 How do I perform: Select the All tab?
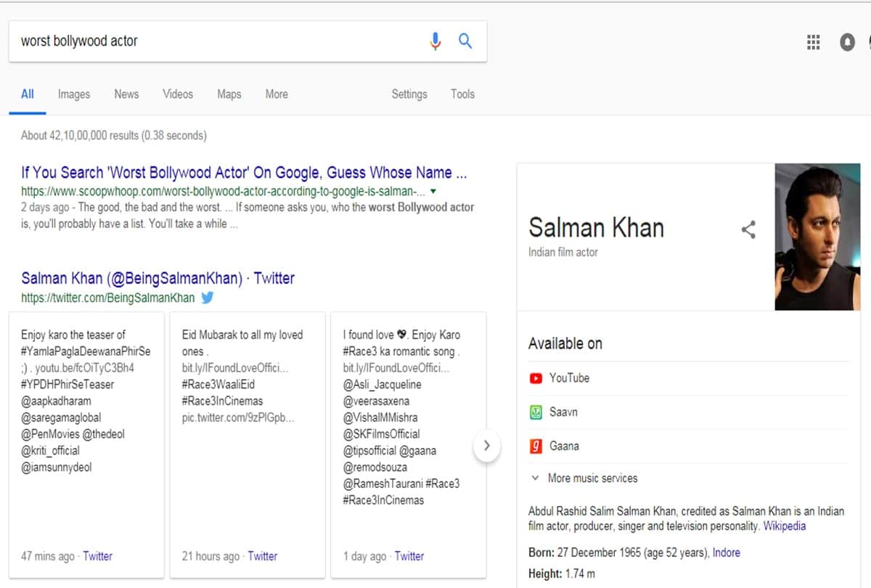28,94
